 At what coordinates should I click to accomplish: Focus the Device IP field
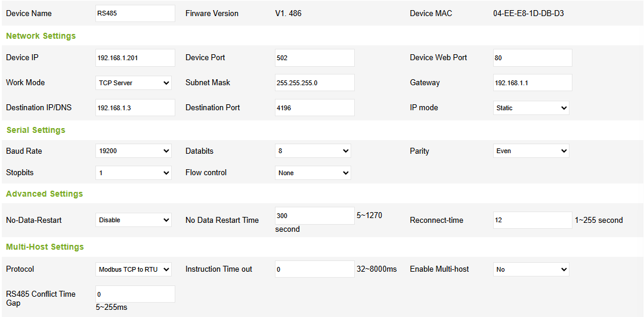[x=135, y=58]
